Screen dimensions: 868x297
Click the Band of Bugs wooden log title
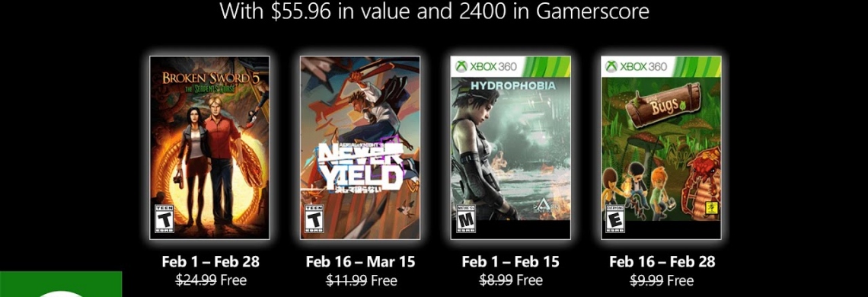click(660, 104)
